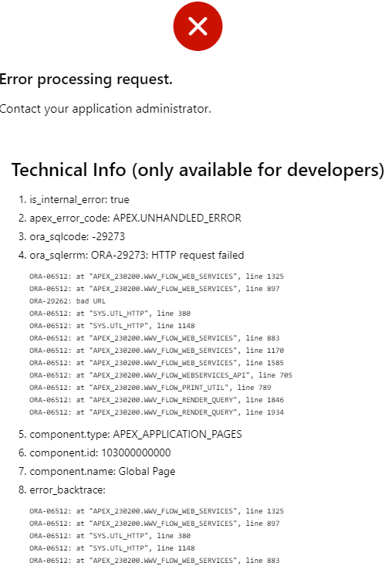The image size is (392, 566).
Task: Click the SYS.UTL_HTTP line 380 under ora_sqlerrm
Action: pyautogui.click(x=110, y=314)
